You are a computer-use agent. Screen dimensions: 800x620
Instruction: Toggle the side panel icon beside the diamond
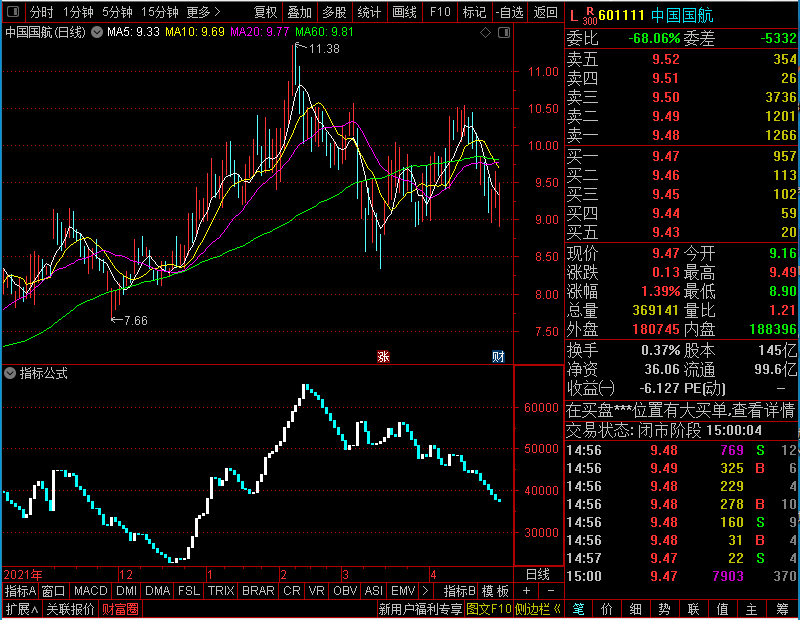point(504,33)
